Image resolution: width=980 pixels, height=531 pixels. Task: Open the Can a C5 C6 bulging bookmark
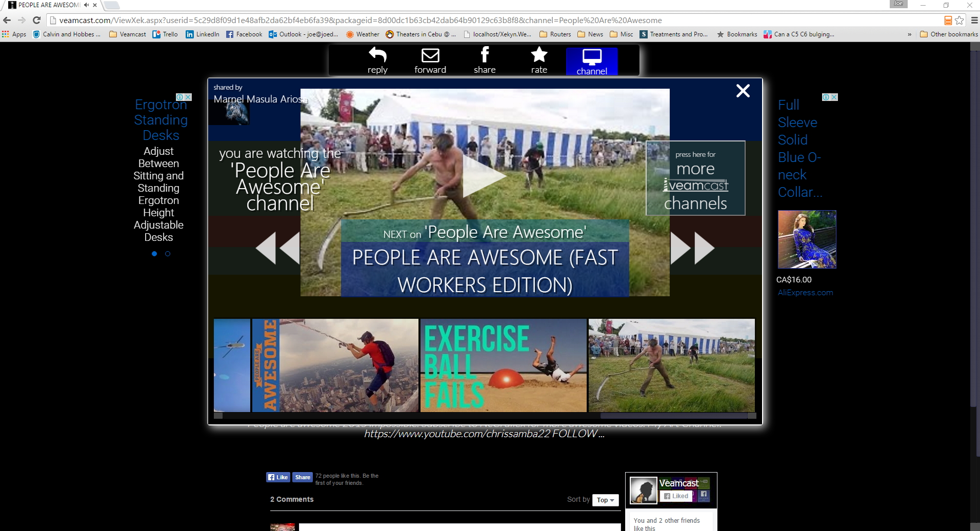(x=799, y=34)
